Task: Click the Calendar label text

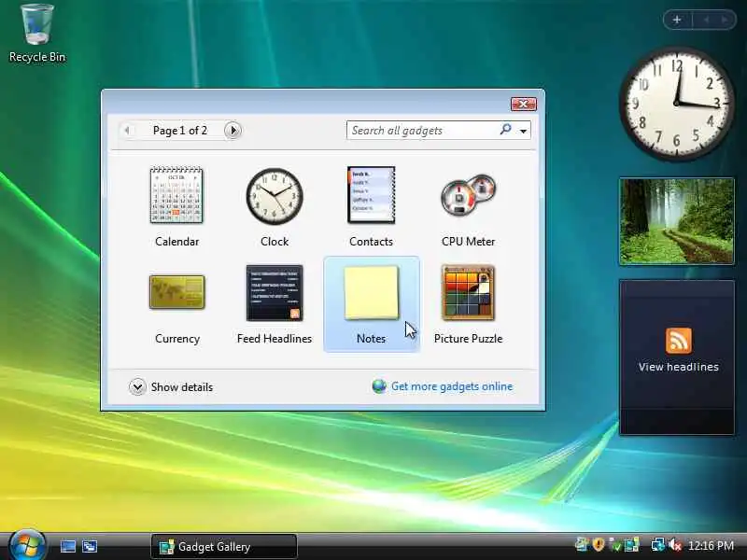Action: point(176,242)
